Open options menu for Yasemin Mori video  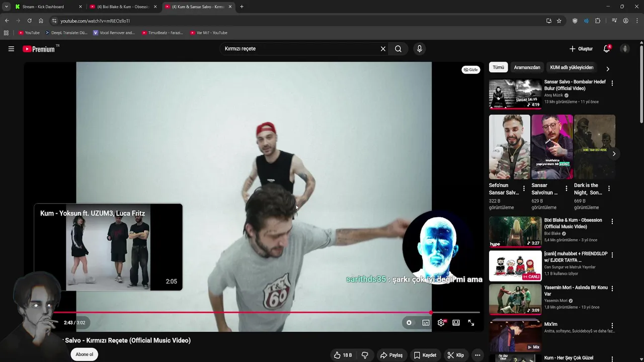tap(612, 289)
